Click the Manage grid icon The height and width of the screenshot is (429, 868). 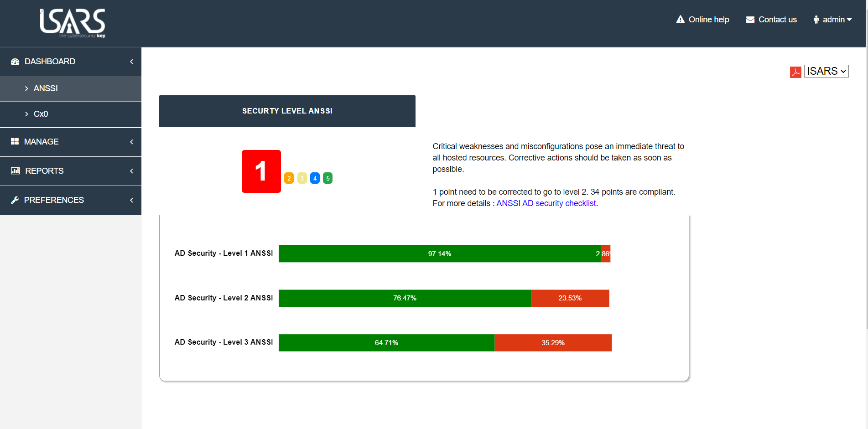[x=15, y=141]
